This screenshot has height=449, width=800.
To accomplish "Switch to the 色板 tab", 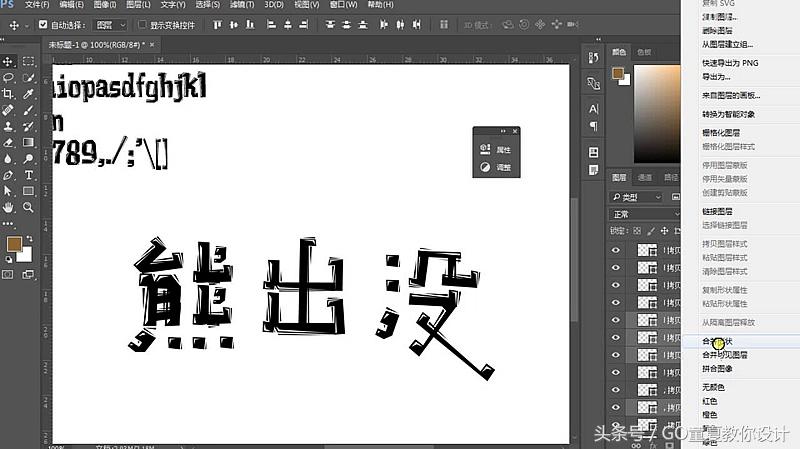I will pos(644,52).
